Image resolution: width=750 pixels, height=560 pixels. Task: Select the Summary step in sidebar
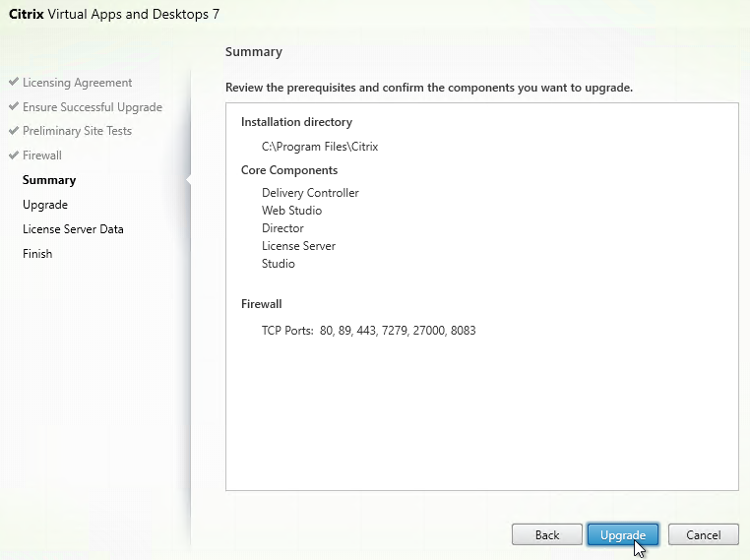tap(49, 180)
